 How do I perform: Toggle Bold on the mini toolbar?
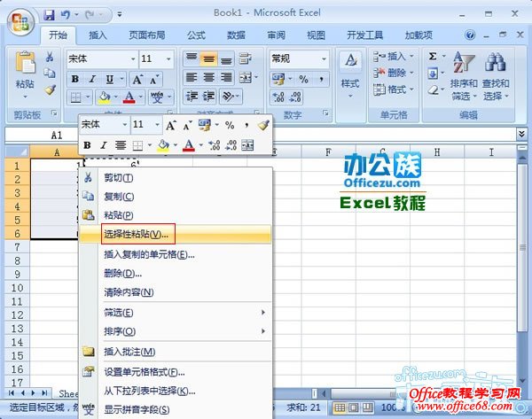(x=87, y=145)
